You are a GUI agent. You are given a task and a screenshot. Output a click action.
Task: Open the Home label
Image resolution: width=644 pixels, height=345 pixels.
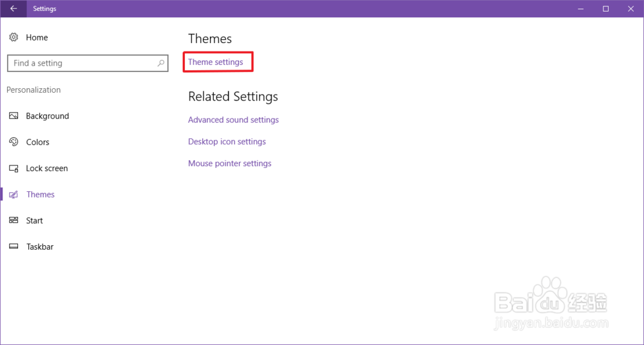click(x=37, y=37)
